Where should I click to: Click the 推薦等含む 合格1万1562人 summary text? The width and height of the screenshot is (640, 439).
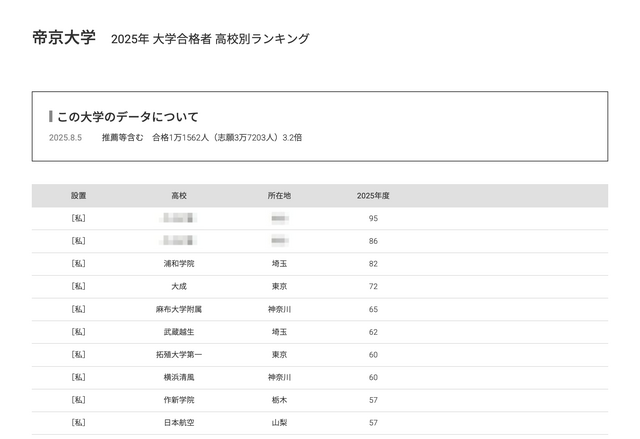[x=202, y=137]
